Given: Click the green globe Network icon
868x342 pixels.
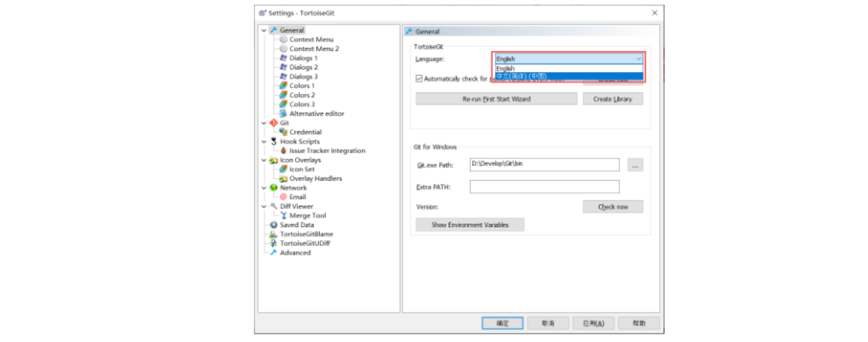Looking at the screenshot, I should [x=273, y=188].
